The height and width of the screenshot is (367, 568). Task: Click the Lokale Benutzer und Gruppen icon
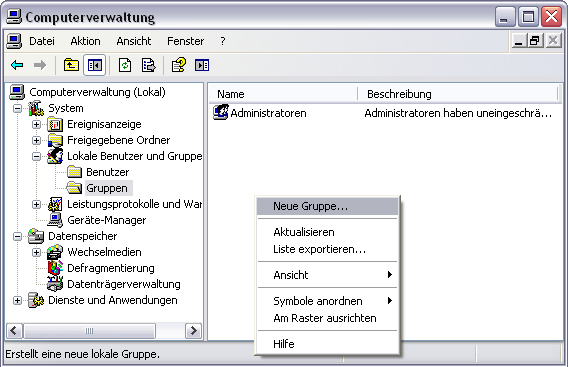(55, 156)
